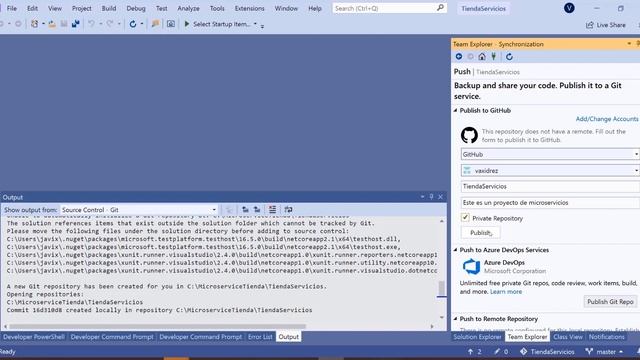Open the Build menu
Viewport: 640px width, 360px height.
[x=109, y=8]
